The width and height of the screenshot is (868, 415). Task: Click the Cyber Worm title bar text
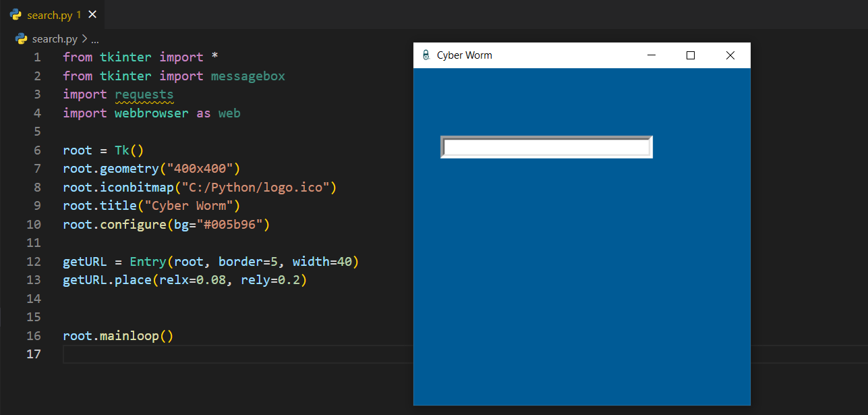point(465,55)
